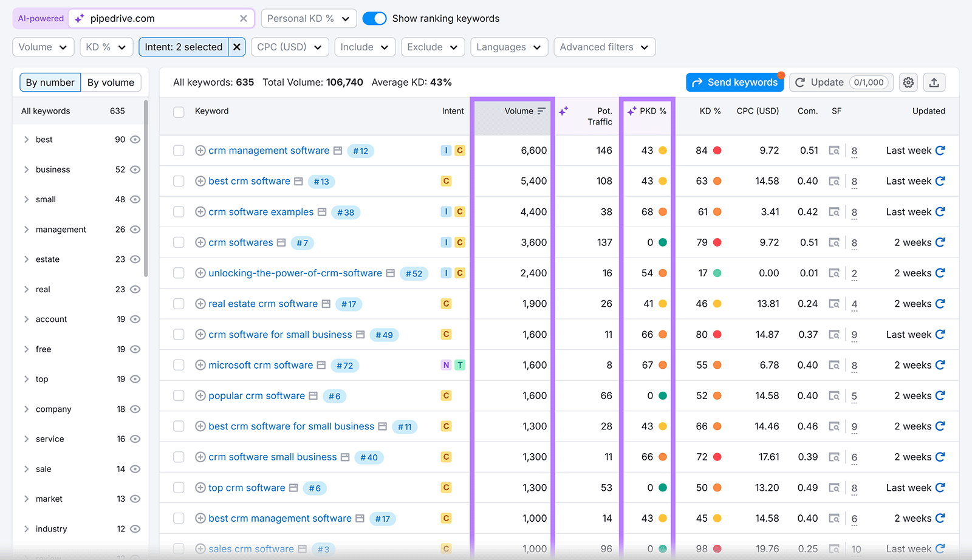Click the export upload icon

coord(934,83)
